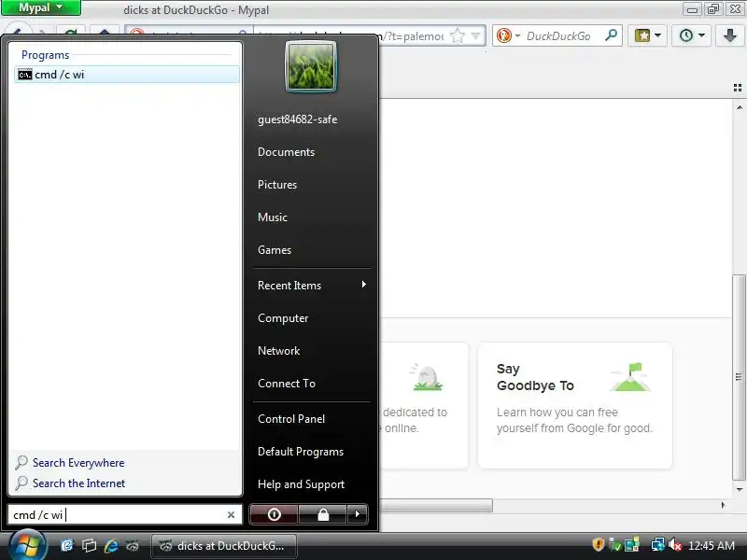Open the Bookmarks menu toolbar button
747x560 pixels.
647,35
